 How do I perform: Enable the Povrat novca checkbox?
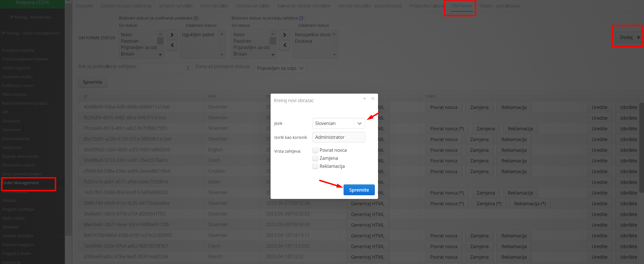[x=315, y=150]
